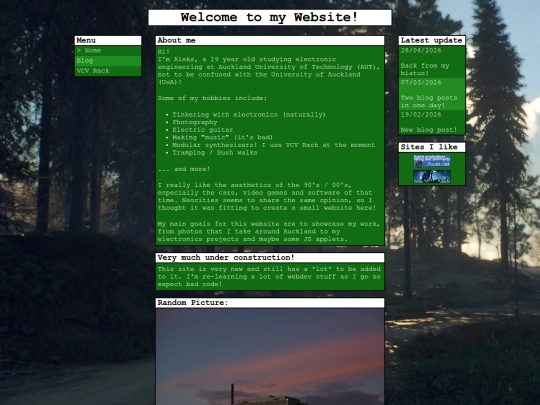The height and width of the screenshot is (405, 540).
Task: Click the 'Tramping / Bush walks' bullet
Action: (215, 153)
